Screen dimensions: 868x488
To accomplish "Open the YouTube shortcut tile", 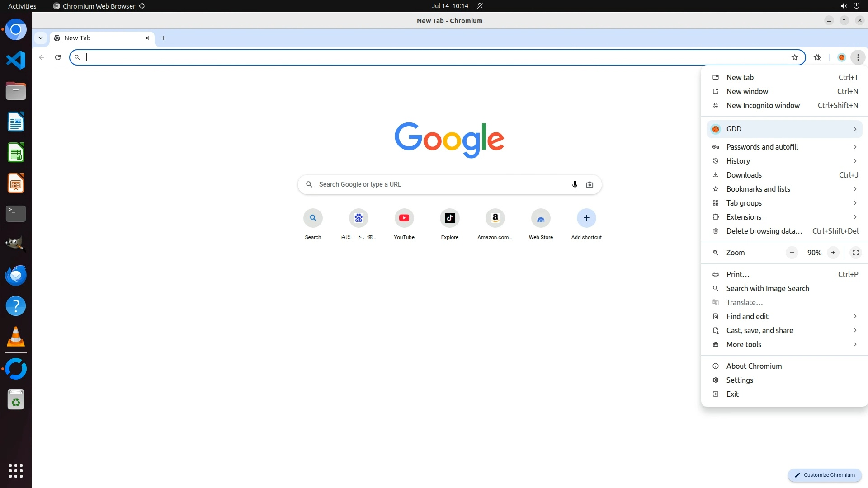I will tap(404, 218).
